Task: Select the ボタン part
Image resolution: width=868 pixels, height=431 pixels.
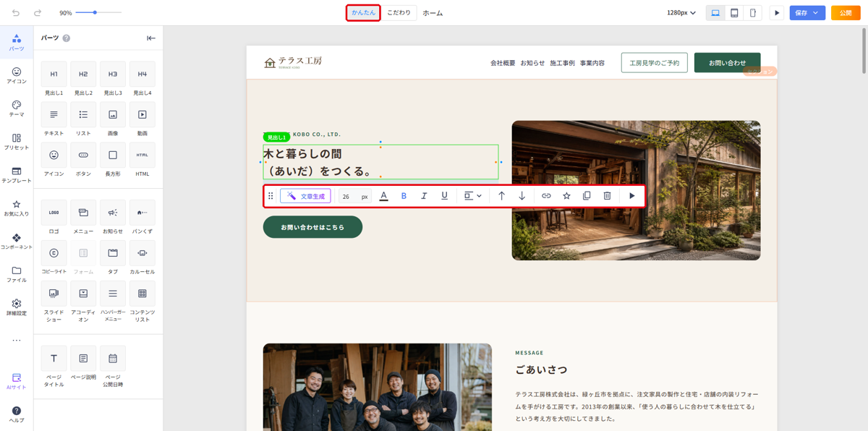Action: 83,160
